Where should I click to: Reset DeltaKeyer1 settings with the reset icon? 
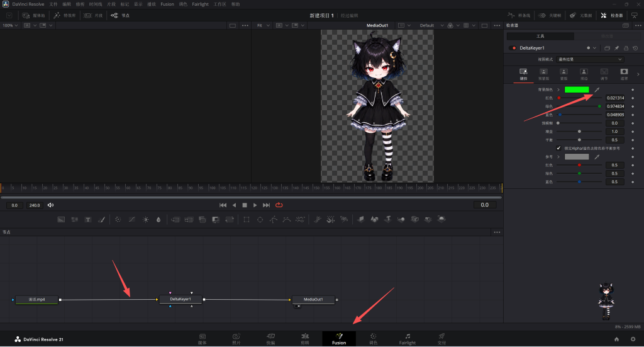[x=635, y=48]
